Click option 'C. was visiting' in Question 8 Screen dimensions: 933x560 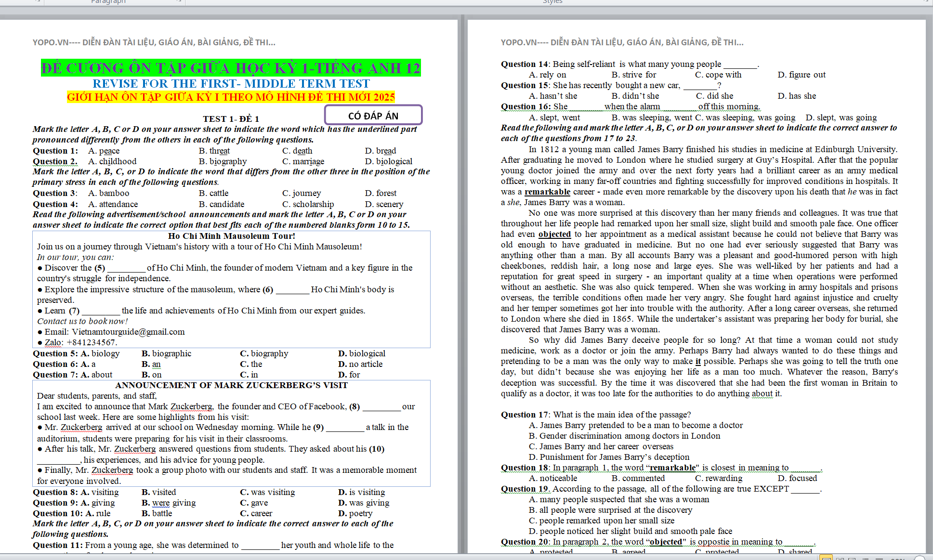pyautogui.click(x=268, y=492)
